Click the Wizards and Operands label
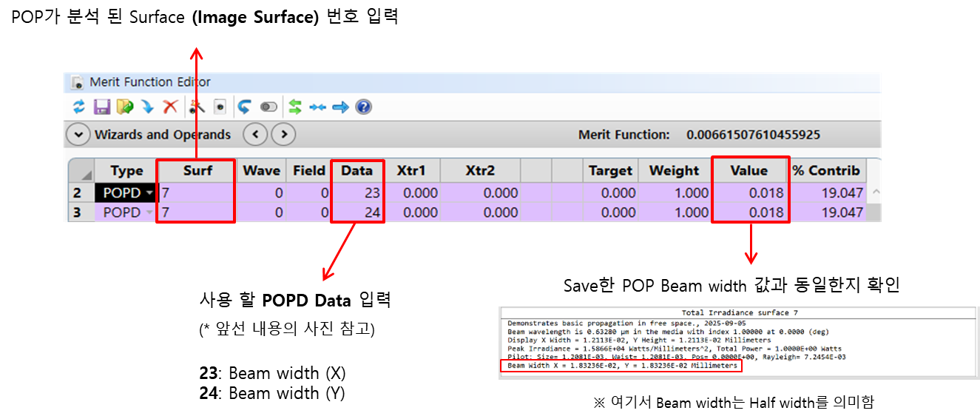 pyautogui.click(x=163, y=135)
